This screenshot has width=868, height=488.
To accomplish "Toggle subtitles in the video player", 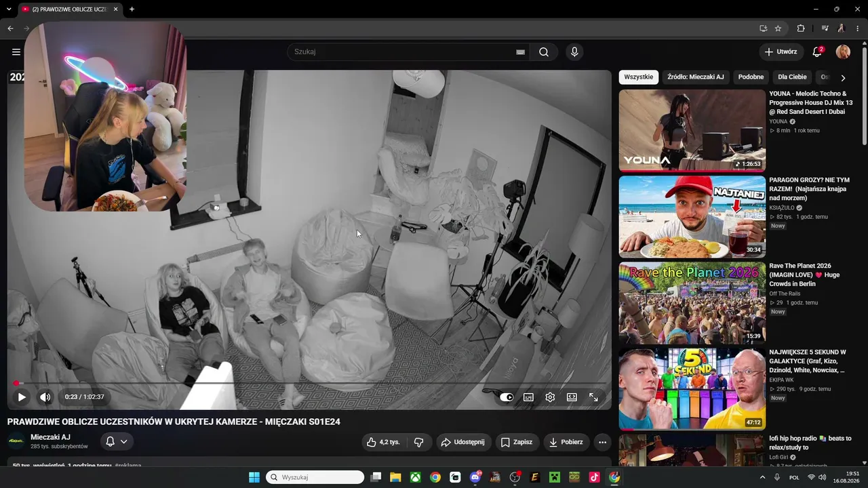I will click(x=528, y=397).
